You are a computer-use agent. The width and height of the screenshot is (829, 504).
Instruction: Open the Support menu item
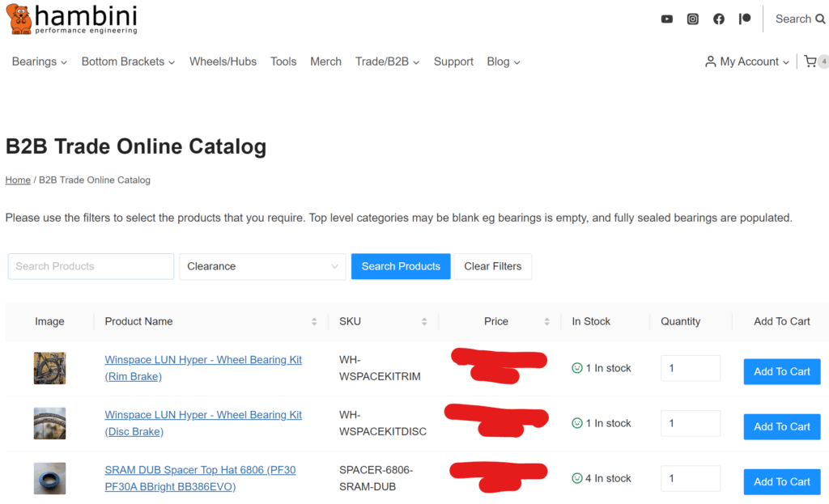453,61
